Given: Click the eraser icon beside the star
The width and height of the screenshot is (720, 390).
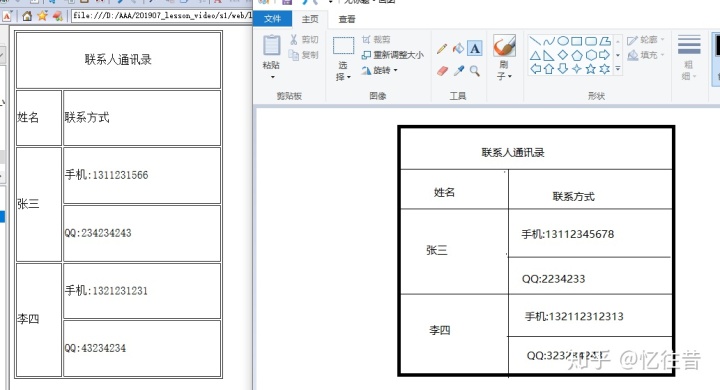Looking at the screenshot, I should coord(57,16).
